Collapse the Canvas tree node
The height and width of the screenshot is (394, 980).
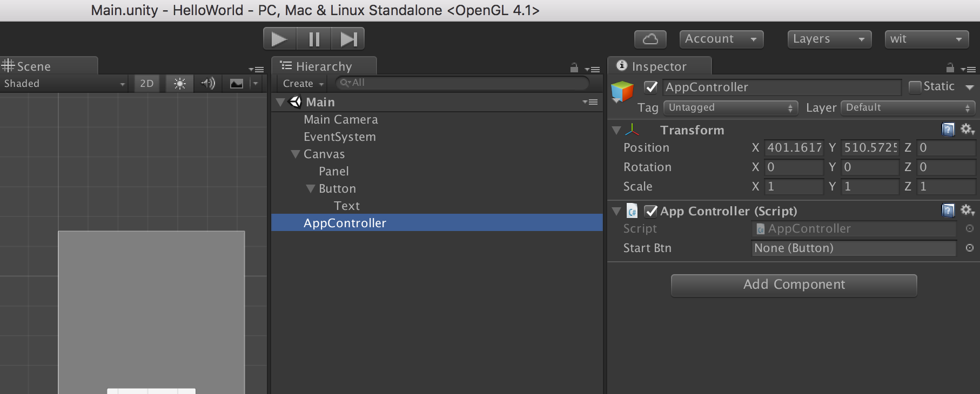click(296, 154)
